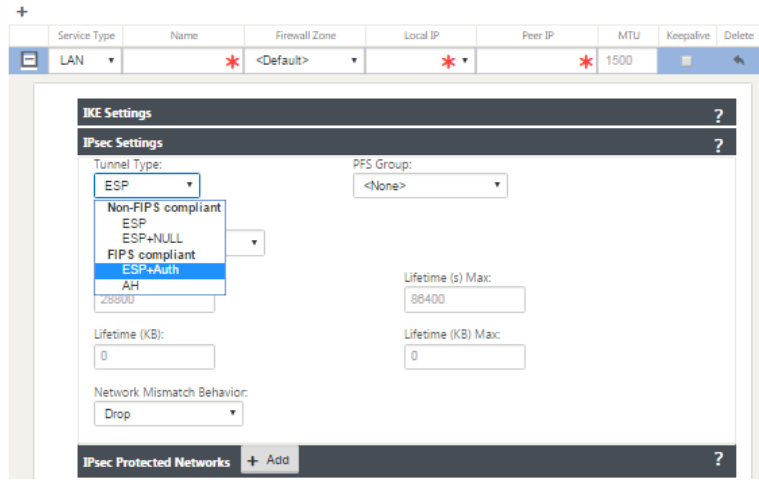Open Network Mismatch Behavior dropdown
This screenshot has height=480, width=759.
point(168,413)
